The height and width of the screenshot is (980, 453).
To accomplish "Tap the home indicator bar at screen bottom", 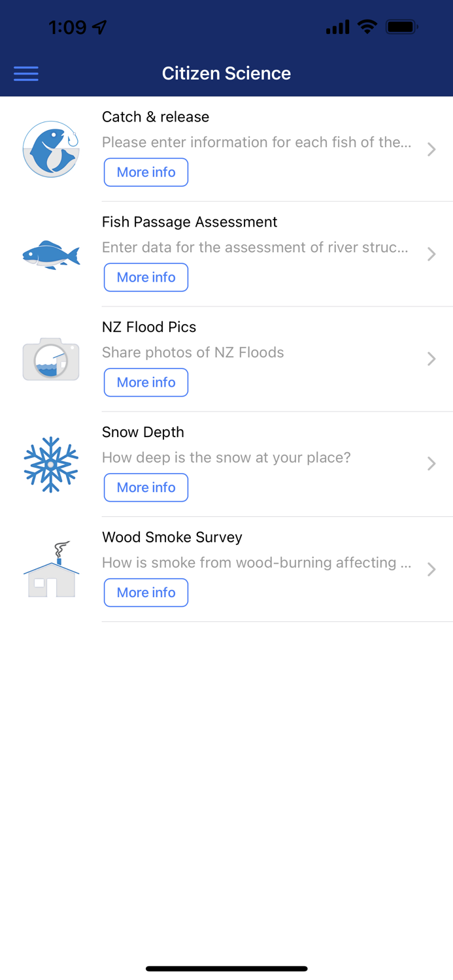I will tap(226, 968).
